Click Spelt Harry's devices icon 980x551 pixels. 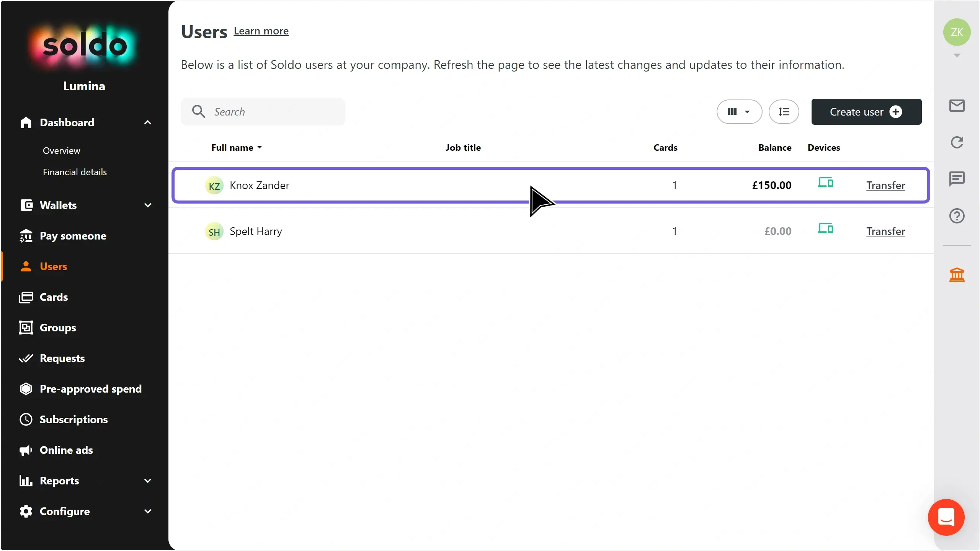(x=825, y=229)
